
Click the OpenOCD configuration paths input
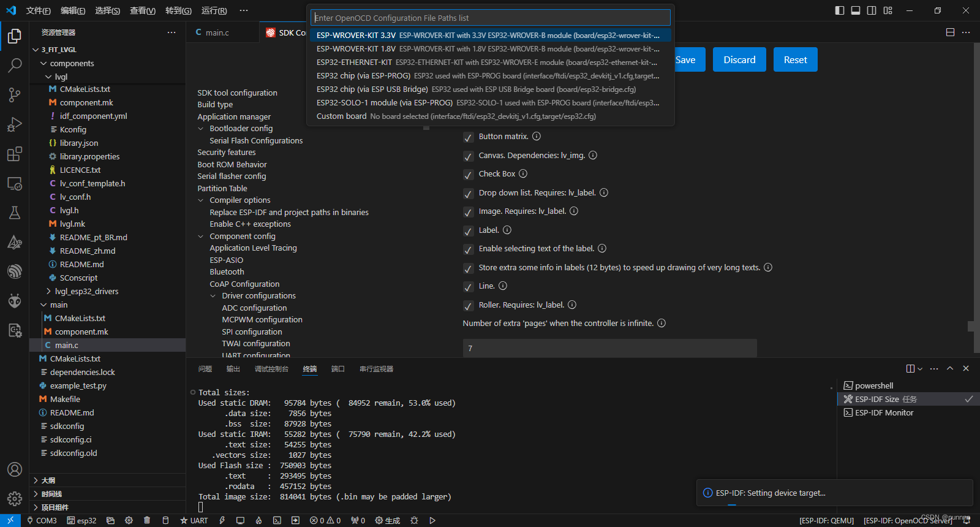pos(490,18)
